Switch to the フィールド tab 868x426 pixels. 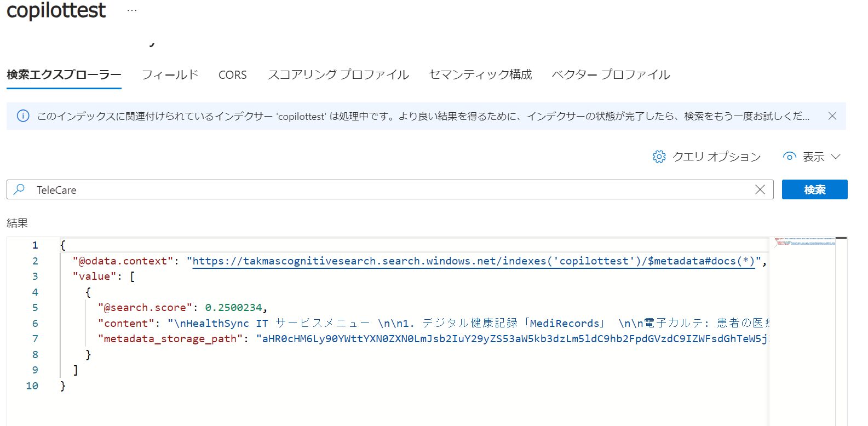170,74
